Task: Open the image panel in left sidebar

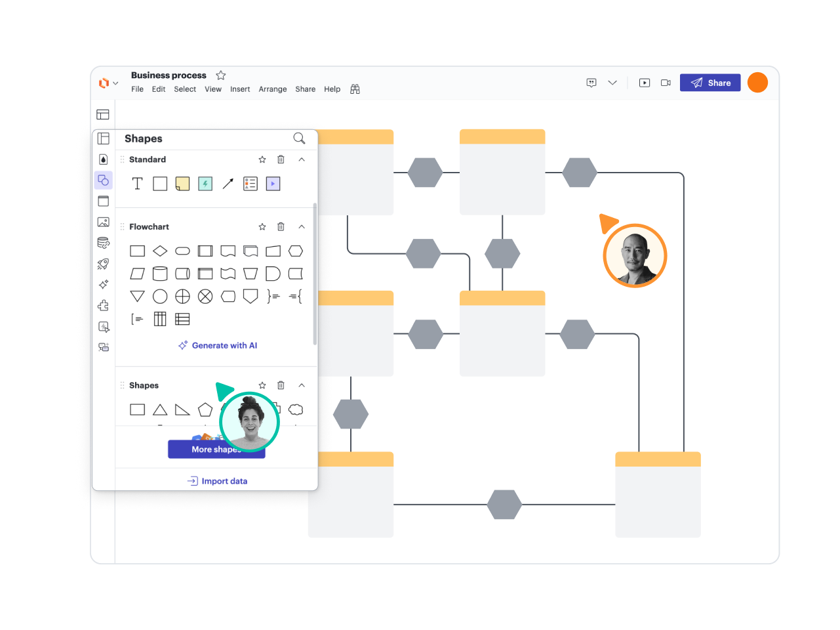Action: (x=104, y=222)
